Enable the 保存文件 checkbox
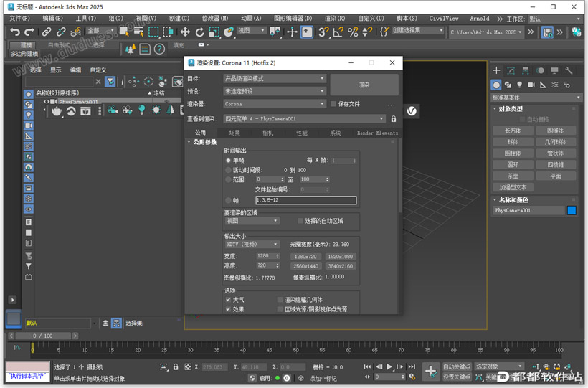The width and height of the screenshot is (588, 388). tap(333, 104)
